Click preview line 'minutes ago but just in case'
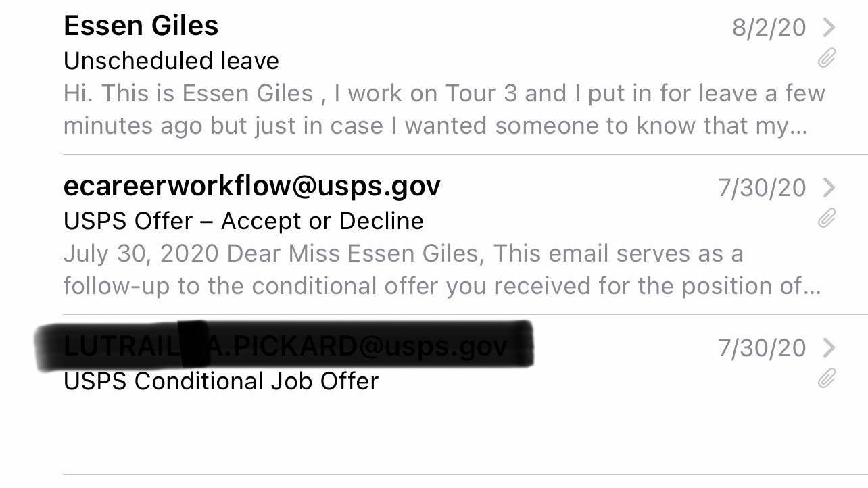This screenshot has height=488, width=868. (x=435, y=126)
